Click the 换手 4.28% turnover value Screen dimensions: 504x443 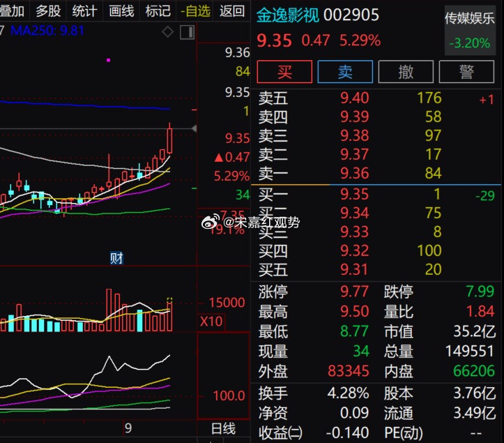[x=348, y=393]
